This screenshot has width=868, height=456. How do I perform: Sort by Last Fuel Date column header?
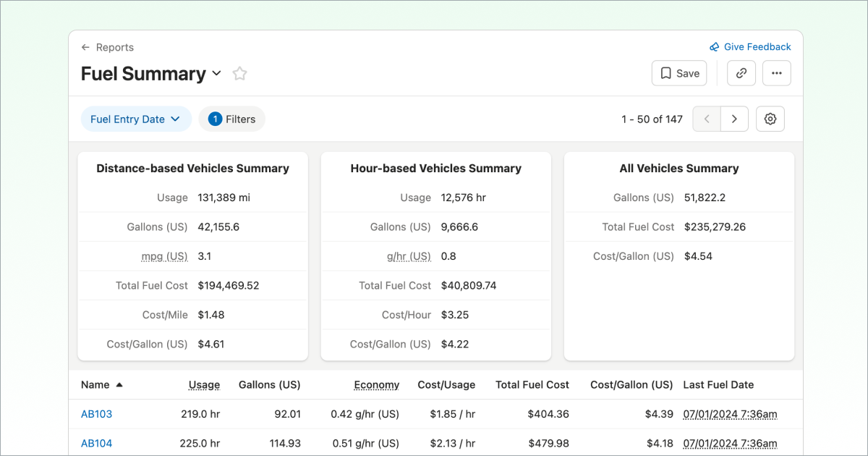click(718, 385)
